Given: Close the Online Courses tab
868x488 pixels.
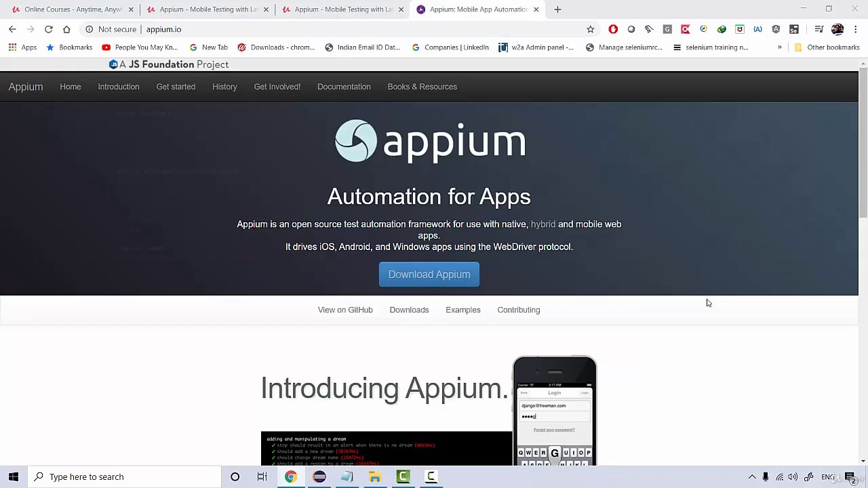Looking at the screenshot, I should [131, 9].
